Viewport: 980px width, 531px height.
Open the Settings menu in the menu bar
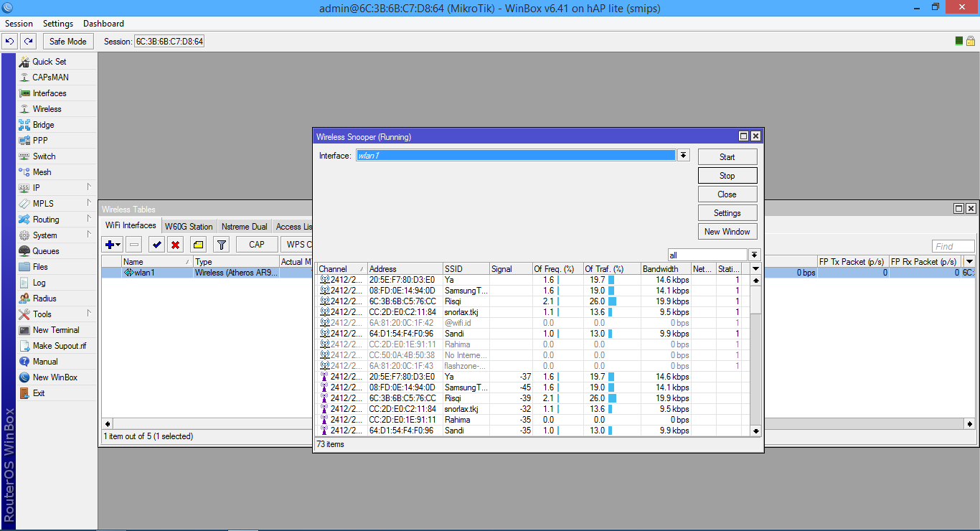pyautogui.click(x=57, y=23)
